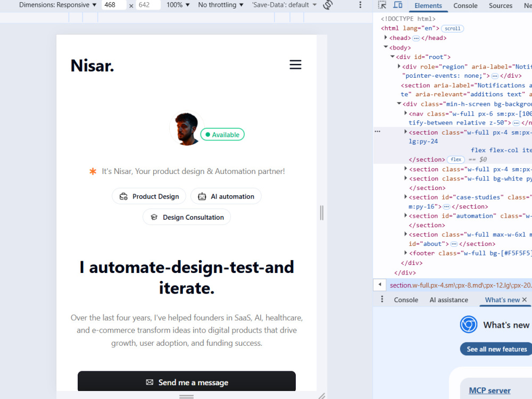Screen dimensions: 532x399
Task: Select the html lang="en" element row
Action: 410,28
